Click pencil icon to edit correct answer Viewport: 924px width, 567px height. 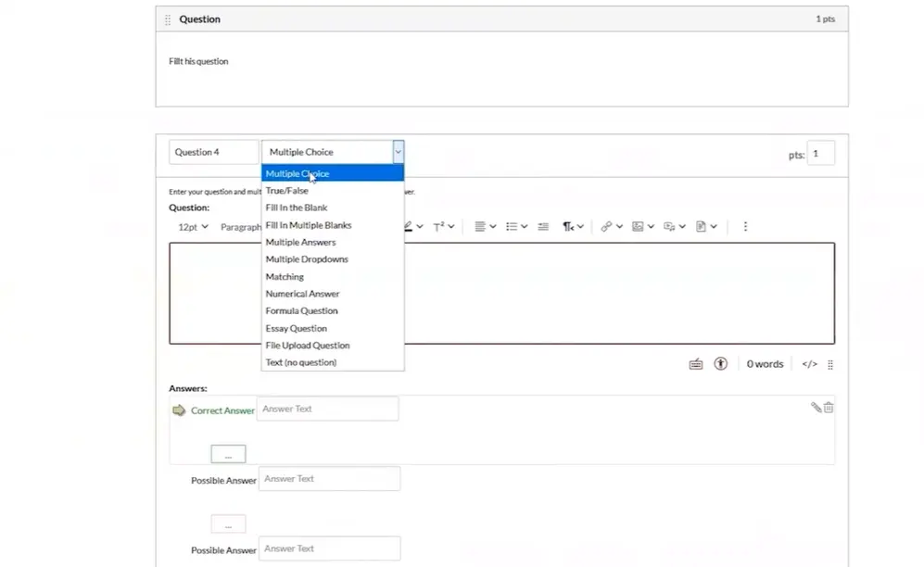(816, 407)
